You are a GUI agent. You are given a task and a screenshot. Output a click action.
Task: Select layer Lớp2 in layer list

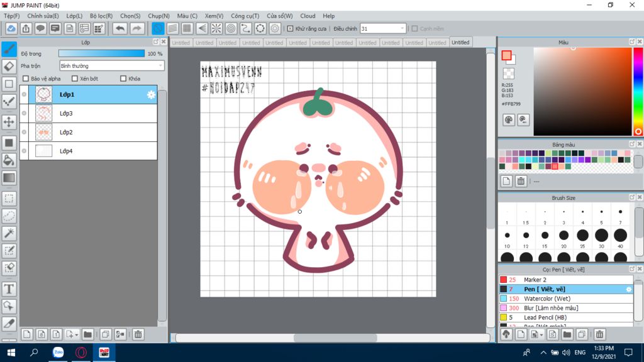(89, 132)
